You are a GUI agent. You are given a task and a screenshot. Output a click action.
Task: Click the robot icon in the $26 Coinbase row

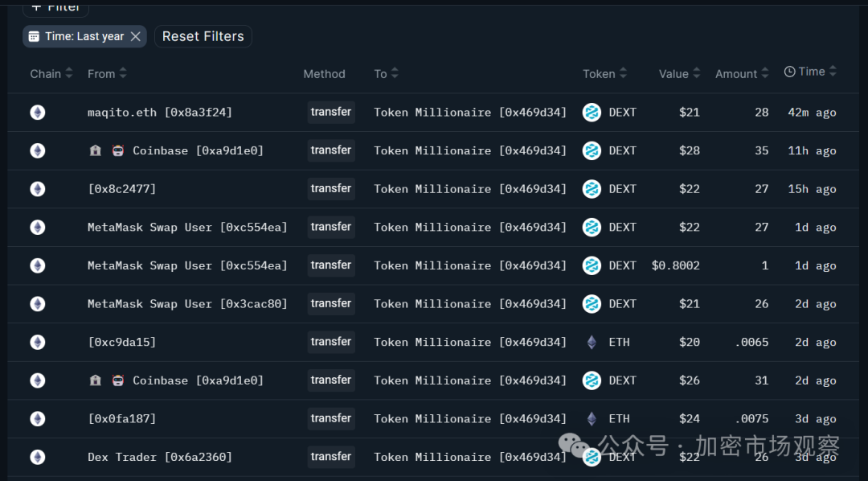point(118,380)
